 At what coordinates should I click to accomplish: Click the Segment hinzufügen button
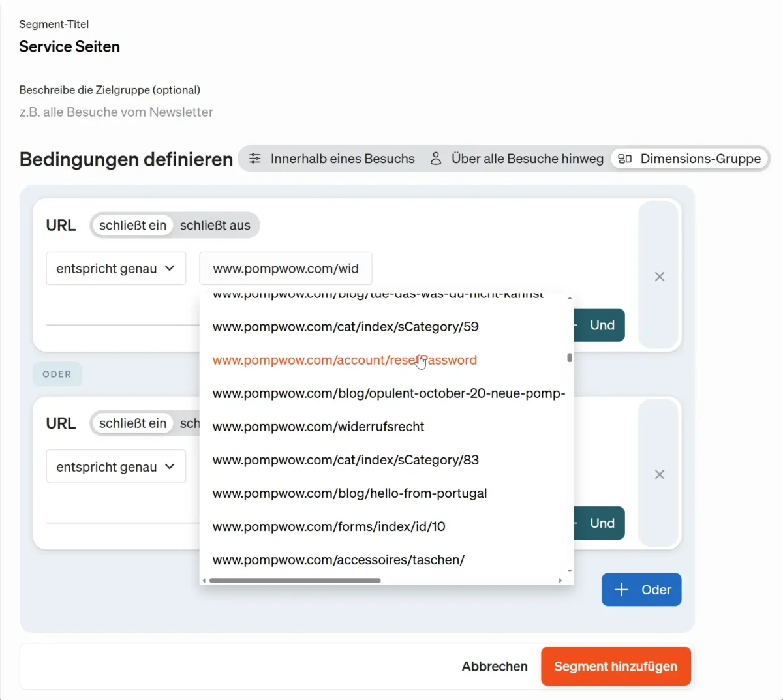[615, 666]
